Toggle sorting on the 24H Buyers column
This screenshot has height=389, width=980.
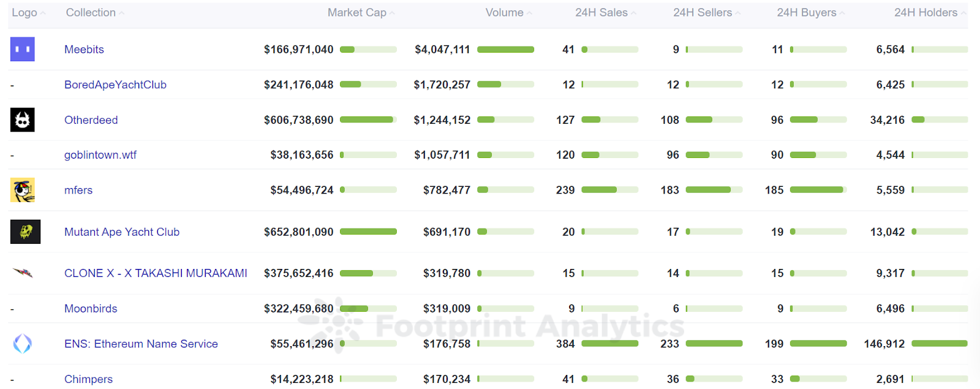(805, 12)
